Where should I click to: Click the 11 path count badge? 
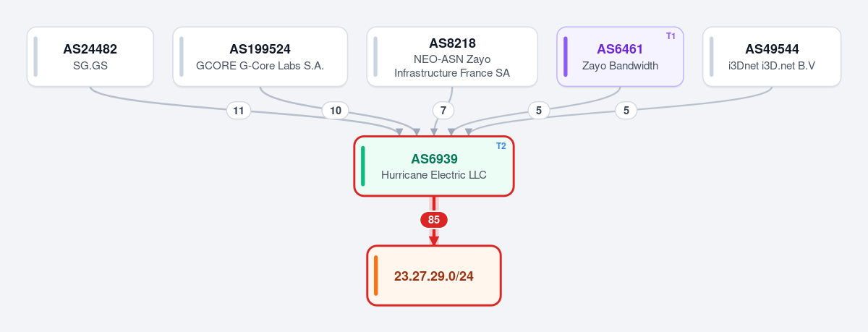click(239, 111)
